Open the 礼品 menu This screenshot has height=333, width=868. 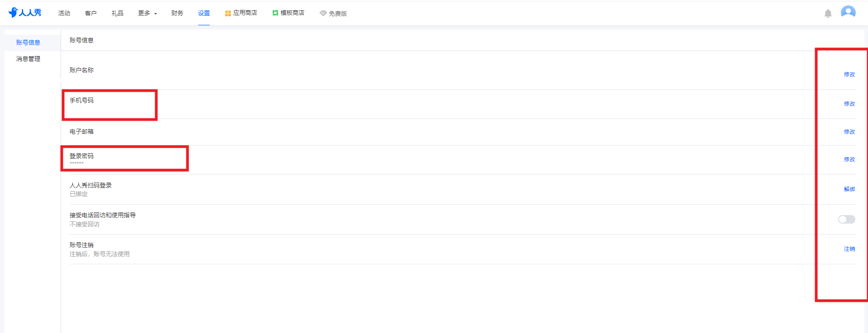117,13
